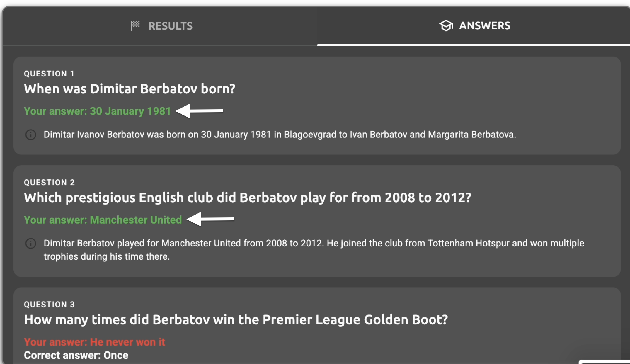
Task: Click the 'QUESTION 3' label
Action: 49,305
